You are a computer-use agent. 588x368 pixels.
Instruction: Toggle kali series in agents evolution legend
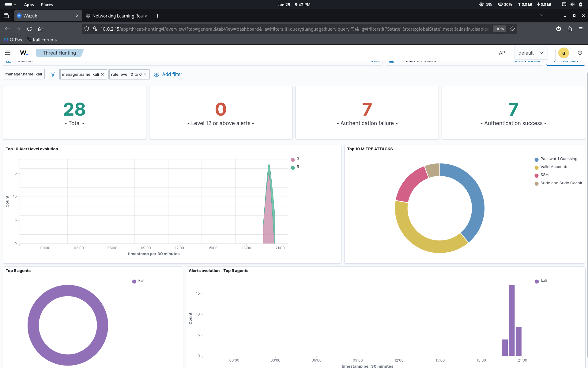541,281
